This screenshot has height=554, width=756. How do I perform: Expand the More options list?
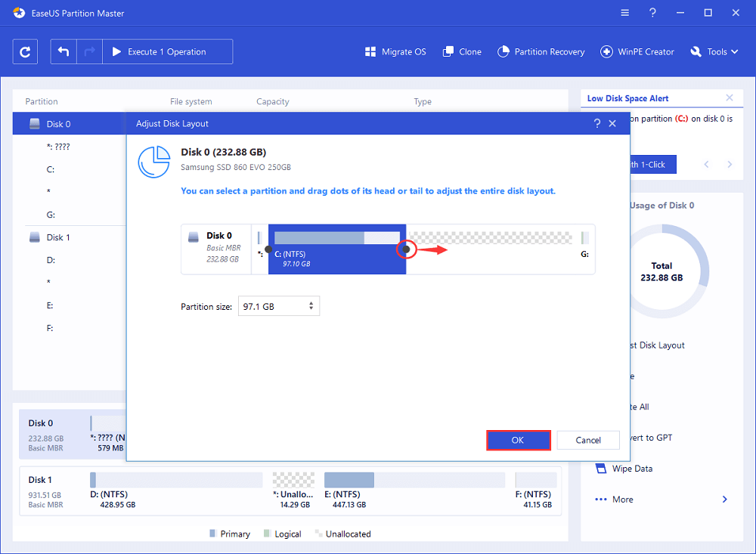pyautogui.click(x=724, y=500)
